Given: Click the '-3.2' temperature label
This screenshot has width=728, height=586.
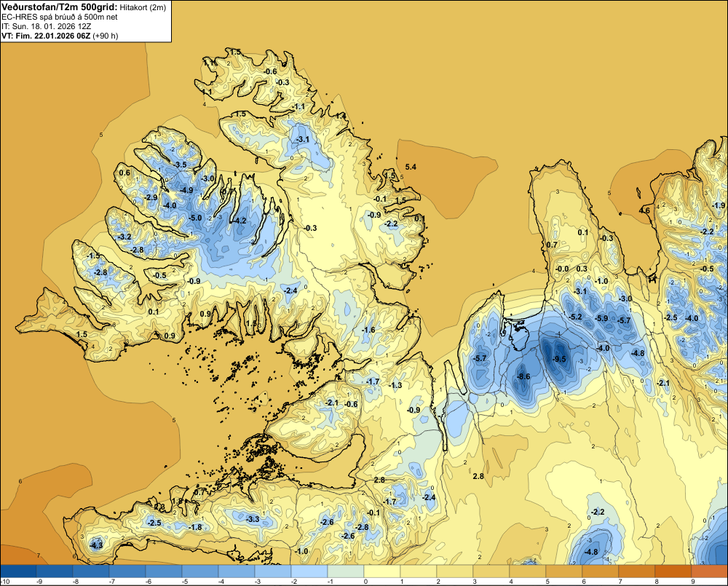Looking at the screenshot, I should coord(124,237).
